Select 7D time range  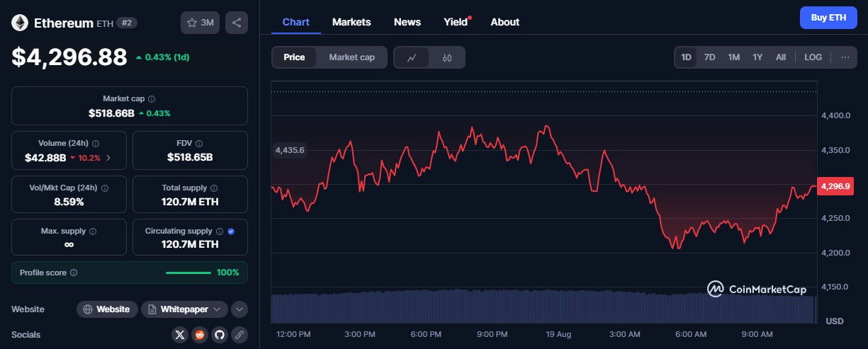[x=709, y=57]
